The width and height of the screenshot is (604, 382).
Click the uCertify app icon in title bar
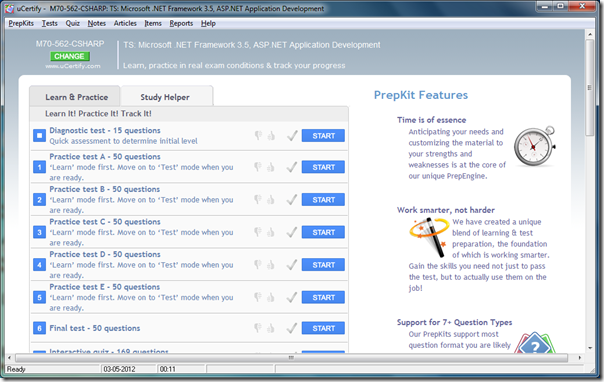point(9,8)
